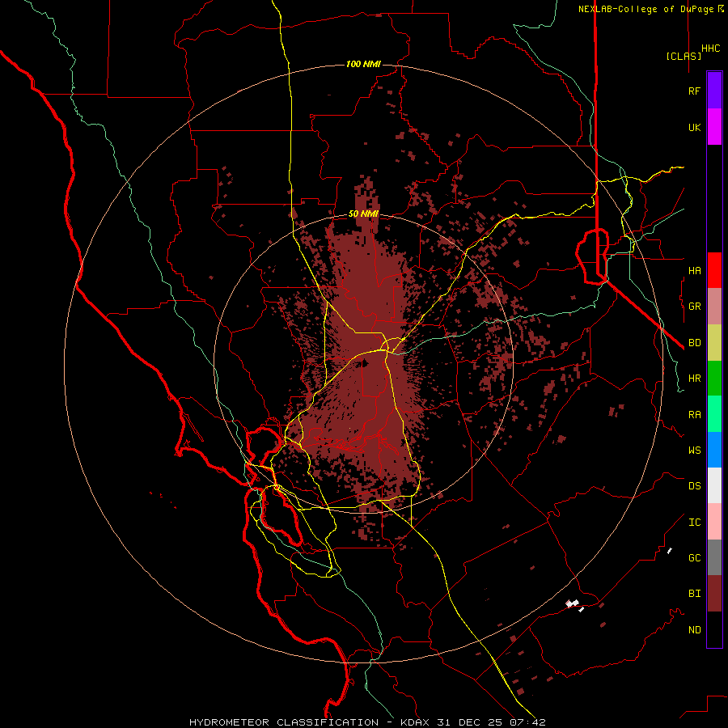Click the purple RF color swatch

714,91
